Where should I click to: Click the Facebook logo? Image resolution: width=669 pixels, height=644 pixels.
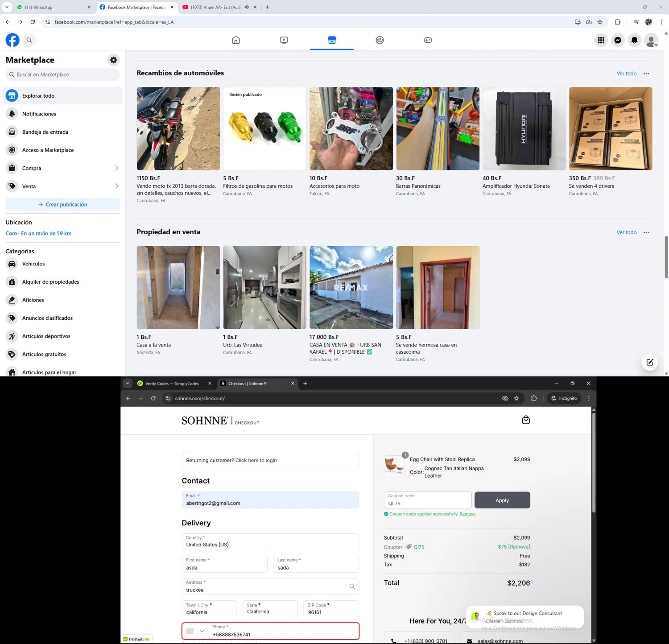[x=12, y=40]
